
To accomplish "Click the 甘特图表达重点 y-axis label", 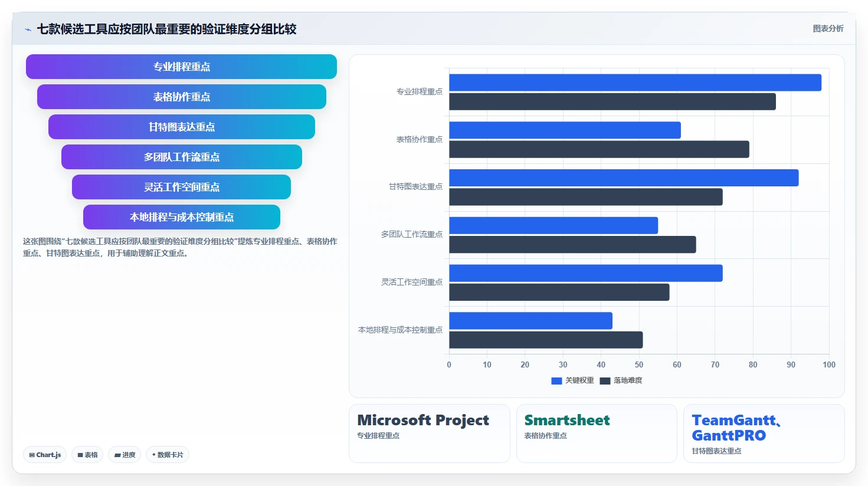I will (x=415, y=187).
